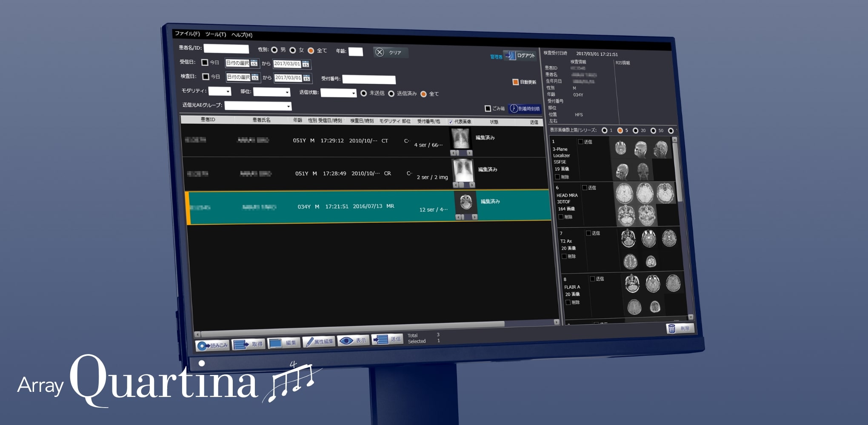Open the ファイル(F) menu
This screenshot has height=425, width=868.
coord(187,34)
